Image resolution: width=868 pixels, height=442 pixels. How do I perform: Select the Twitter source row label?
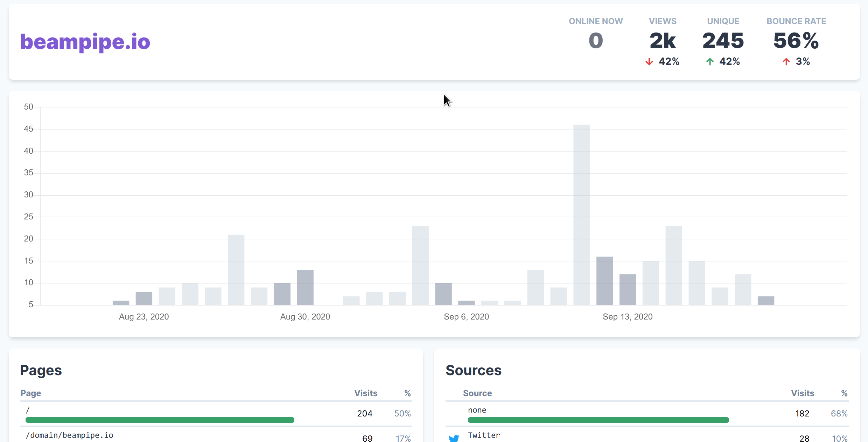(484, 435)
